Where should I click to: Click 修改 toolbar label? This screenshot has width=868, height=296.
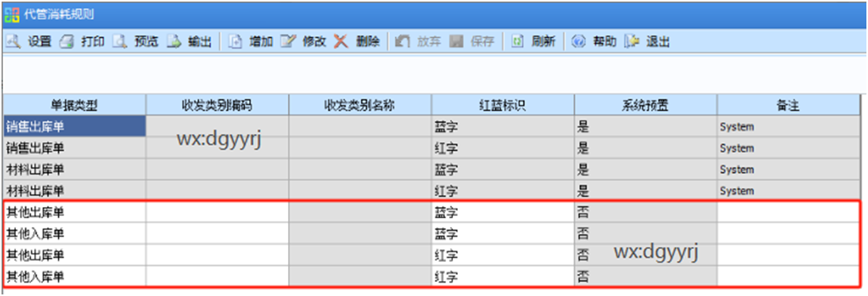pos(314,41)
